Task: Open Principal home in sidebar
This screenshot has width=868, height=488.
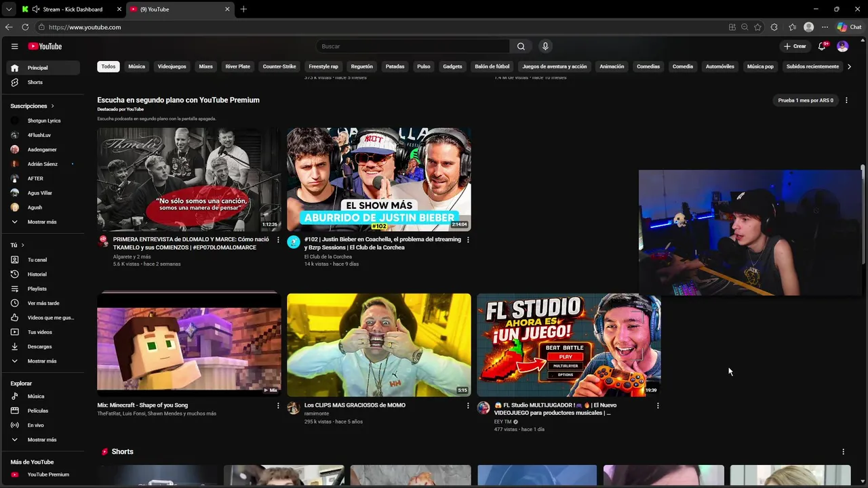Action: pyautogui.click(x=43, y=68)
